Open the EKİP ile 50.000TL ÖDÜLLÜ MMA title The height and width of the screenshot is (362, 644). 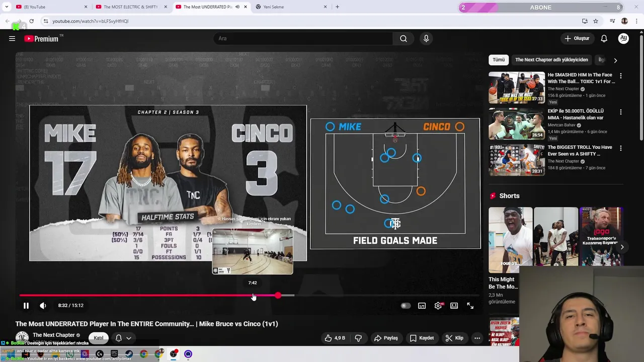tap(576, 114)
